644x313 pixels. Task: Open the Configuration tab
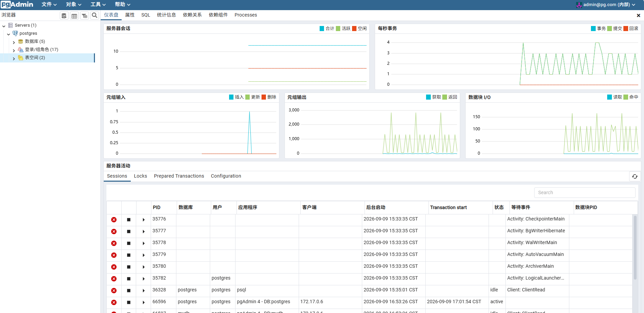pyautogui.click(x=226, y=176)
